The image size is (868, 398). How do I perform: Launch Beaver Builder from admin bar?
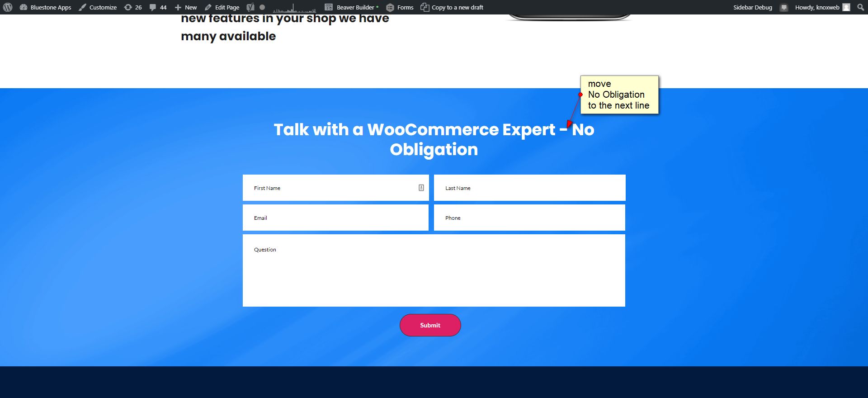(x=351, y=7)
